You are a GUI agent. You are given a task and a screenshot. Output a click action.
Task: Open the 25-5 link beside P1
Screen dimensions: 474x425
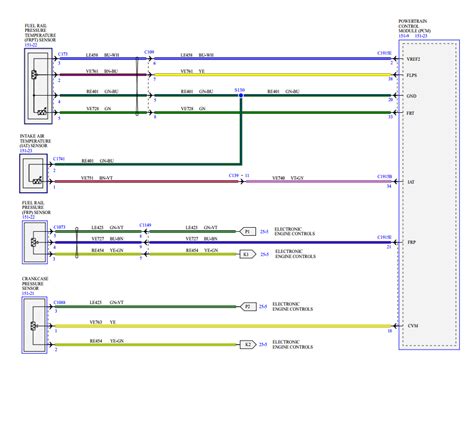[x=264, y=231]
